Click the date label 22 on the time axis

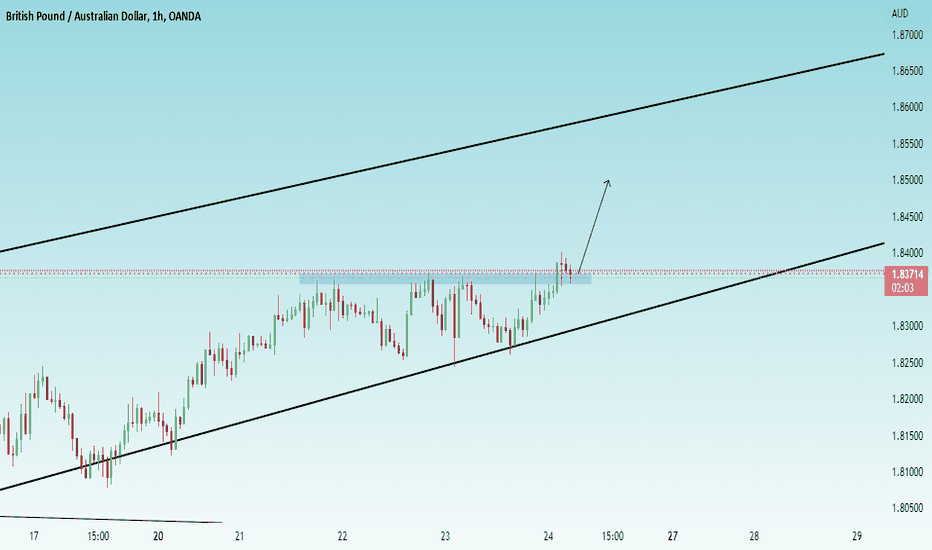tap(342, 536)
